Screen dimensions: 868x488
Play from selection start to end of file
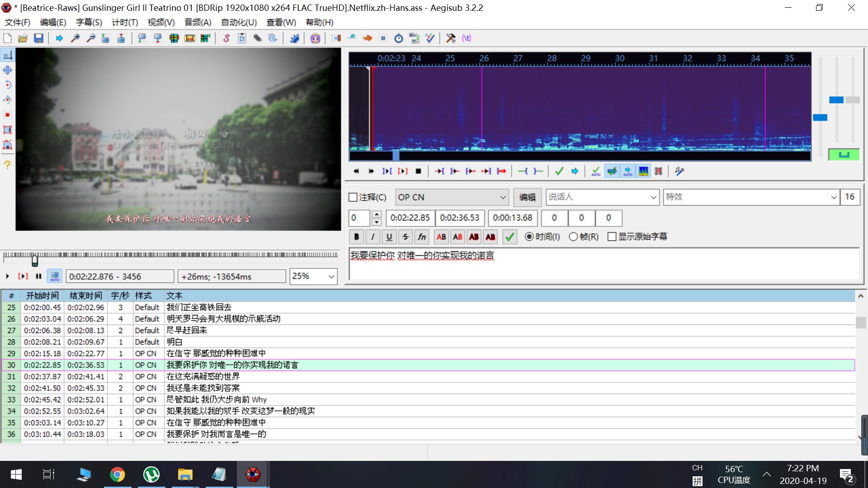[501, 171]
